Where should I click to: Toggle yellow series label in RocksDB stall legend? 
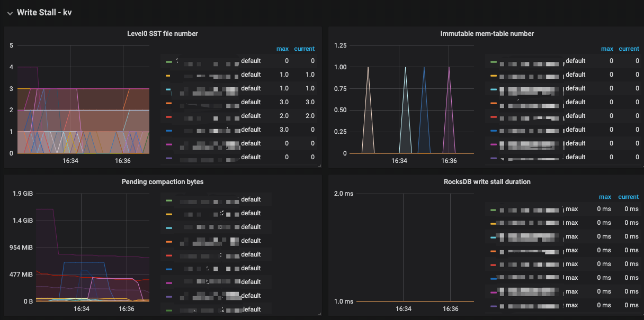coord(571,223)
